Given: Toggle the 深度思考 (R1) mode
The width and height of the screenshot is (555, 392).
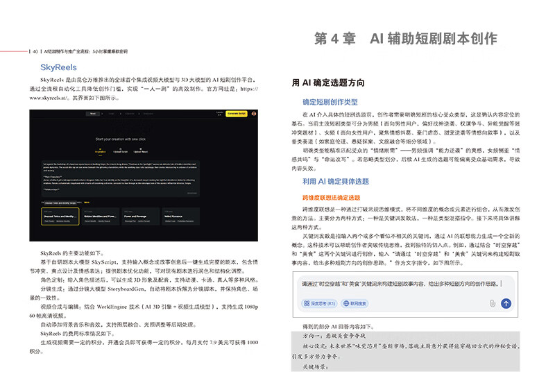Looking at the screenshot, I should pyautogui.click(x=320, y=303).
